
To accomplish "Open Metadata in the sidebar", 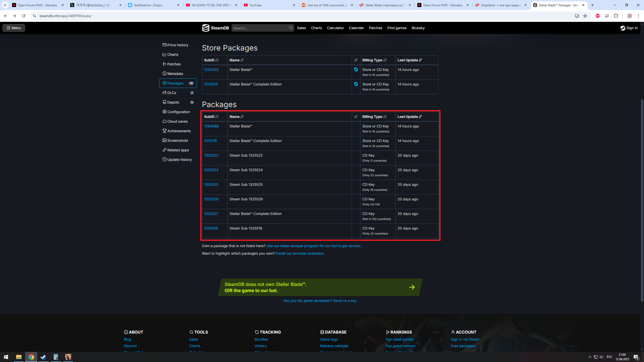I will tap(178, 74).
